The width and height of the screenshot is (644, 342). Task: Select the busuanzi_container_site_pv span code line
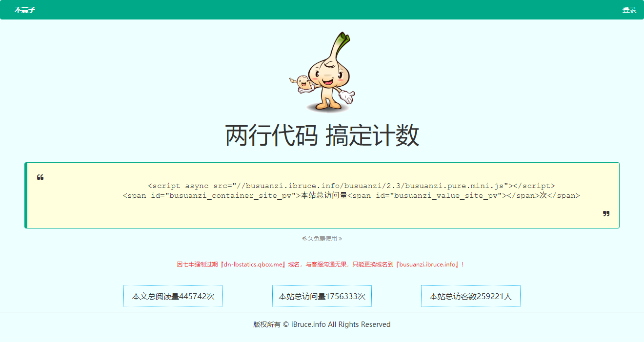pyautogui.click(x=351, y=195)
